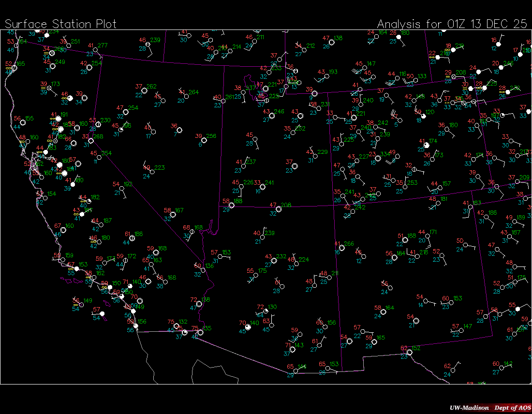
Task: Select the station circle with pressure 262
Action: (144, 90)
